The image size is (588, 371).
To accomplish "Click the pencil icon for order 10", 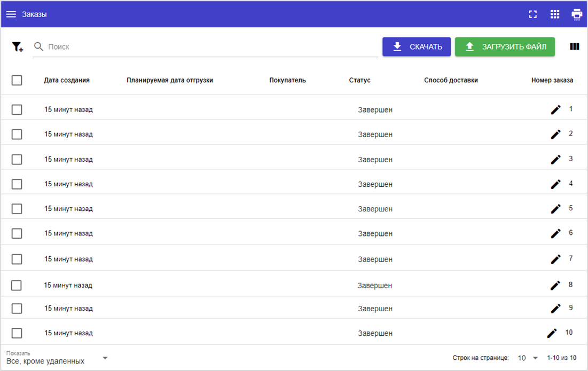I will pos(552,333).
